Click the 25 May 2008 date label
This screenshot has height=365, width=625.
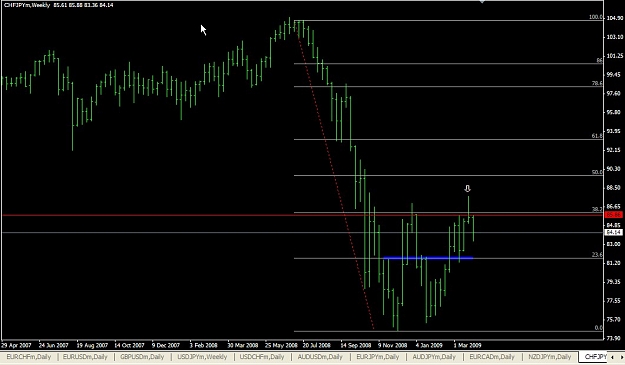click(x=281, y=345)
